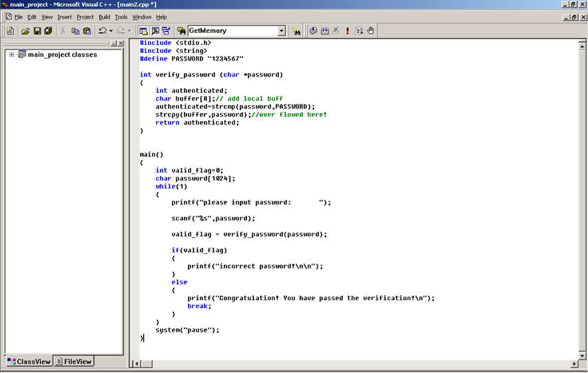Run the program with the red exclamation icon
Image resolution: width=588 pixels, height=373 pixels.
[347, 31]
